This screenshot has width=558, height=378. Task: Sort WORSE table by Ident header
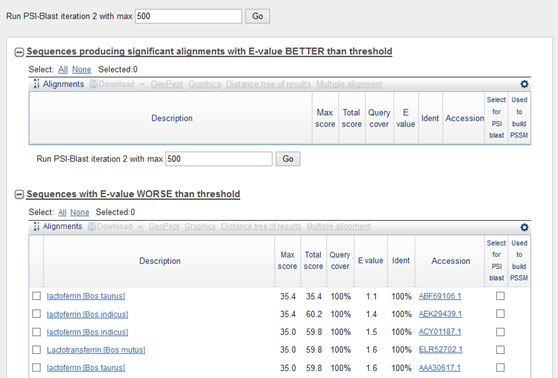(x=401, y=261)
